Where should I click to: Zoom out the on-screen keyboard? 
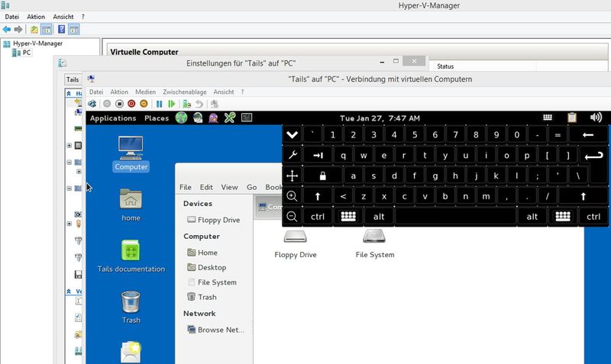pyautogui.click(x=292, y=217)
